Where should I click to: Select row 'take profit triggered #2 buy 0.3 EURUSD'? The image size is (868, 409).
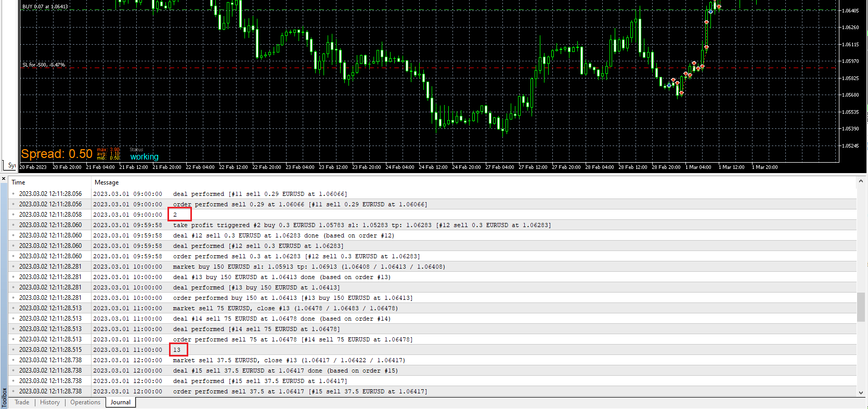click(x=433, y=225)
